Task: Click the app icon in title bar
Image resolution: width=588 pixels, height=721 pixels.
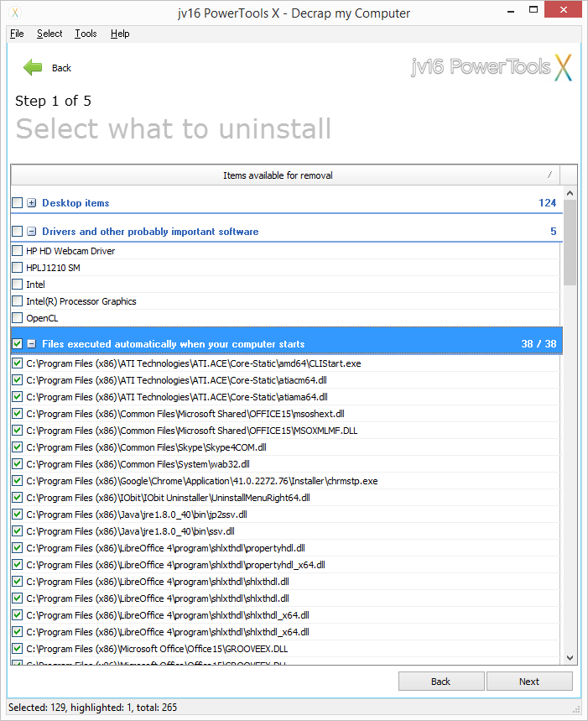Action: coord(13,13)
